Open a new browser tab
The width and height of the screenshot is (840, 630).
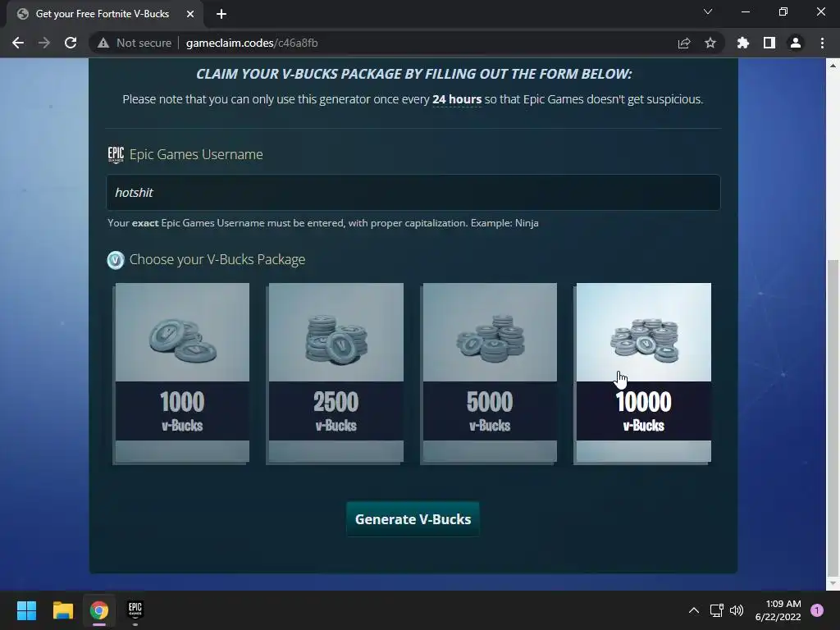coord(221,14)
